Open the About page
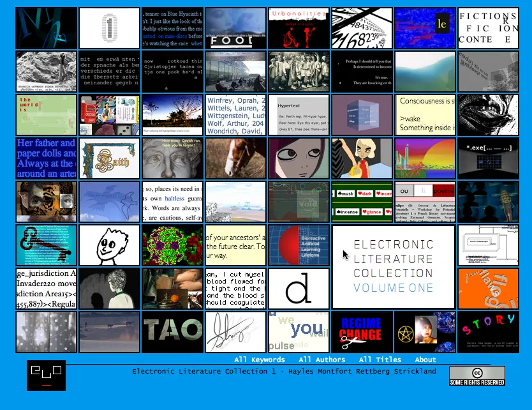Screen dimensions: 532x410 pos(425,360)
